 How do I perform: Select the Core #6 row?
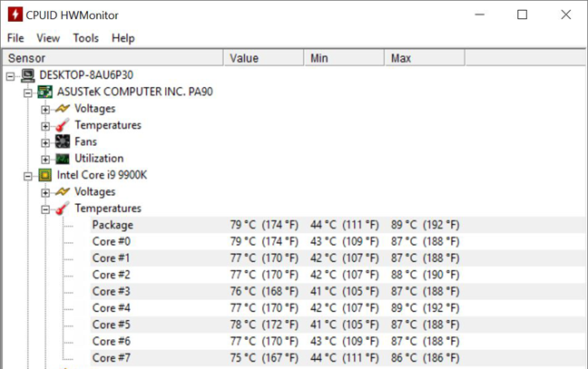[x=338, y=341]
